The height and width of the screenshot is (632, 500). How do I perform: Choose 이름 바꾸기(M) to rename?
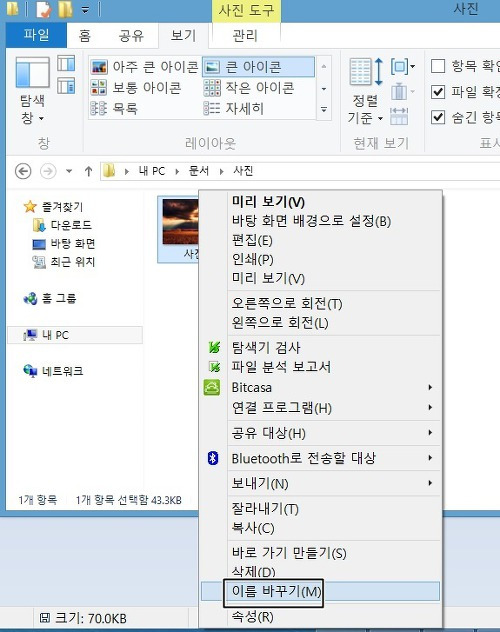(321, 592)
